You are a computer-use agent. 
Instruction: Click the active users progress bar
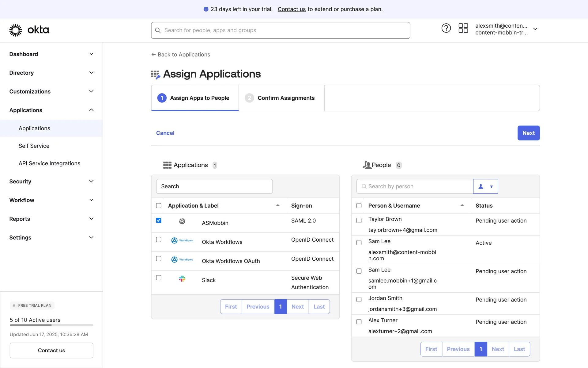(x=51, y=325)
